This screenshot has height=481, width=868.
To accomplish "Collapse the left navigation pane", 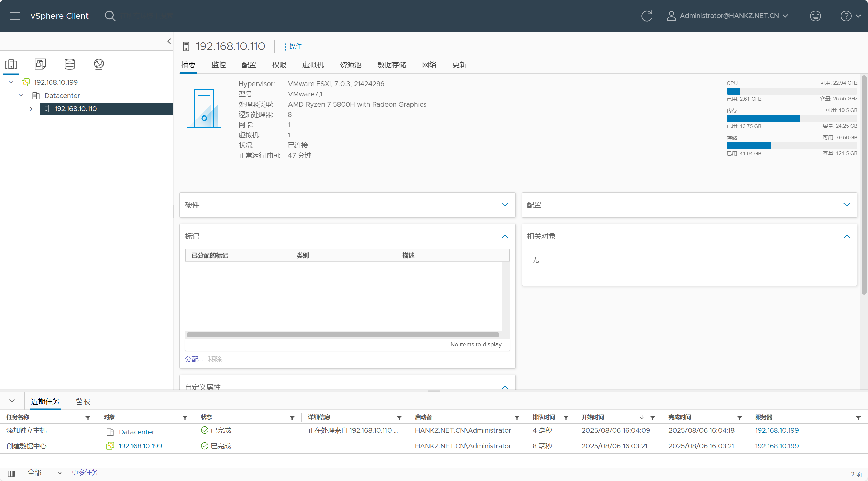I will pos(169,41).
